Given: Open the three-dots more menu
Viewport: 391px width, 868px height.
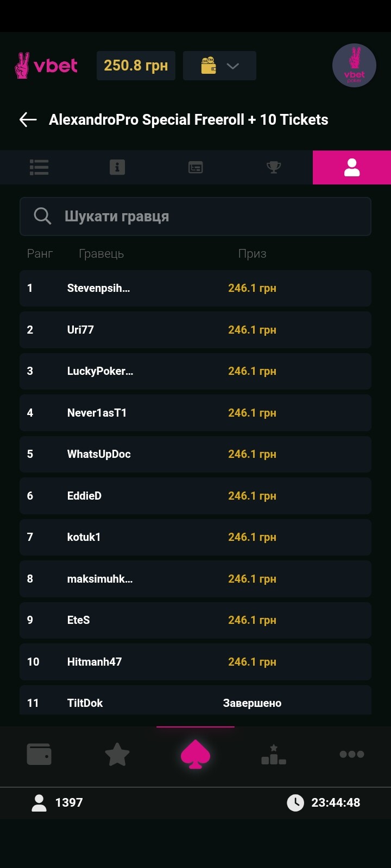Looking at the screenshot, I should point(352,754).
